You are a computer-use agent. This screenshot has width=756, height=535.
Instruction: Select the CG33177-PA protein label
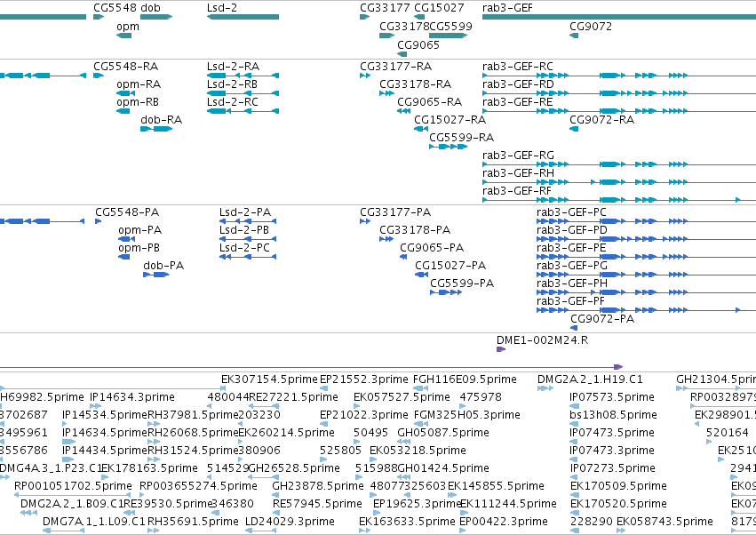(395, 212)
